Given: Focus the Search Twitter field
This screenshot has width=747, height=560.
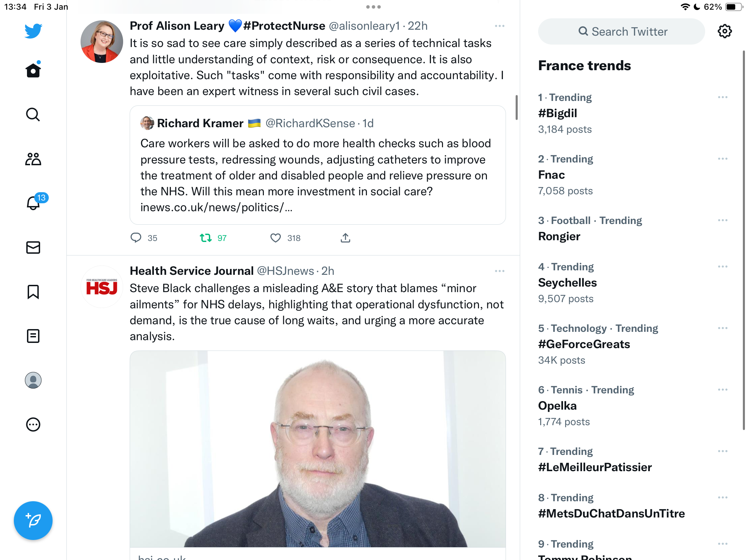Looking at the screenshot, I should click(621, 31).
